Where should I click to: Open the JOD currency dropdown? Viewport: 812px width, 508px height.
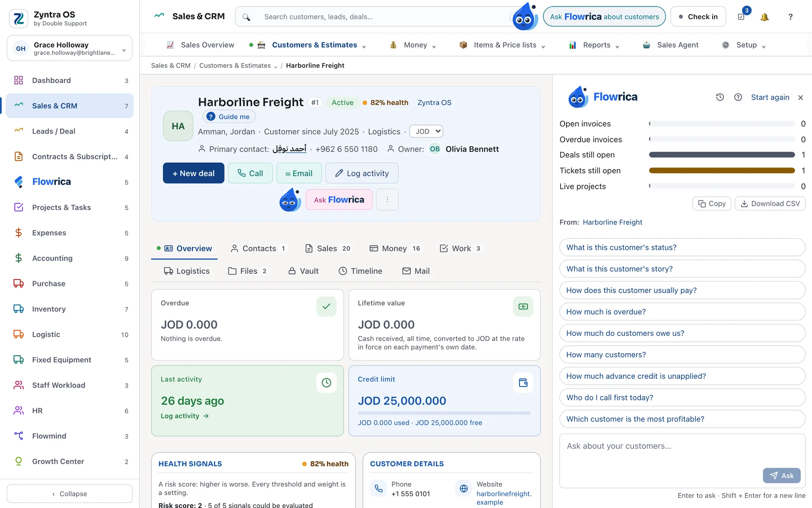[426, 131]
